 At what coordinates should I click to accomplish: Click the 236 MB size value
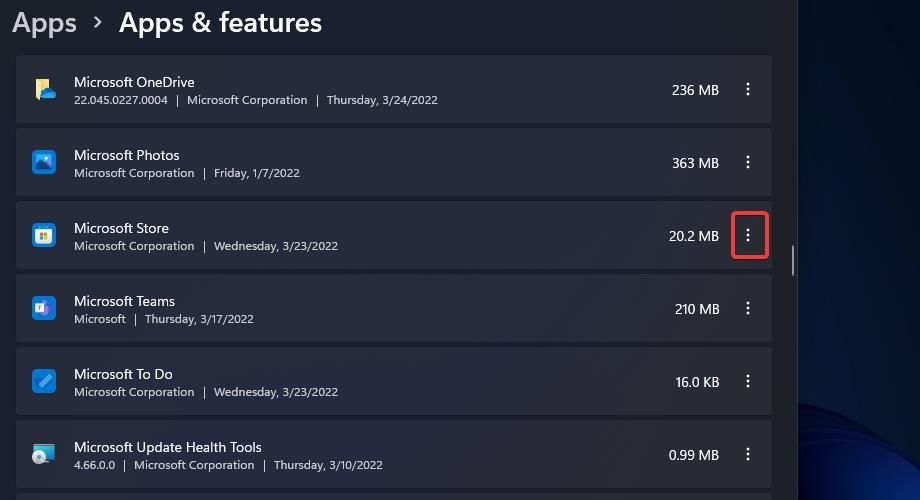click(695, 90)
